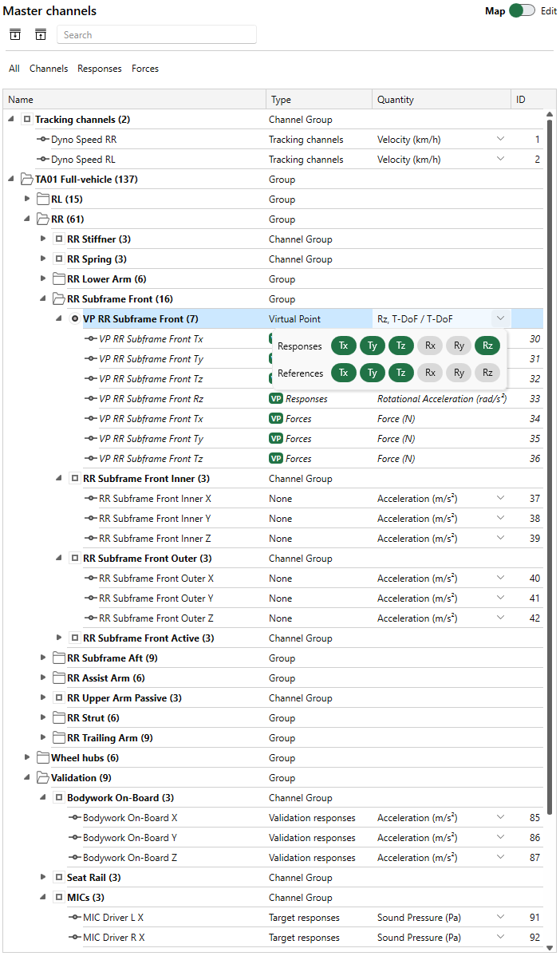Click the collapse all icon
This screenshot has height=956, width=560.
(40, 34)
